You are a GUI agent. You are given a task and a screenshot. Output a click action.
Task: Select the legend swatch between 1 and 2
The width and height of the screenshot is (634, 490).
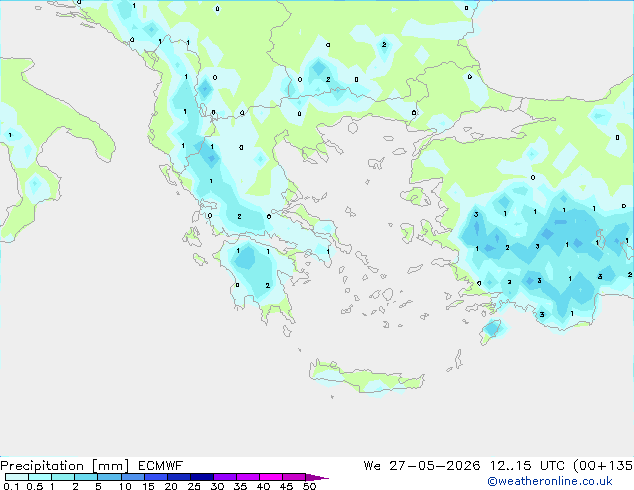pyautogui.click(x=63, y=477)
